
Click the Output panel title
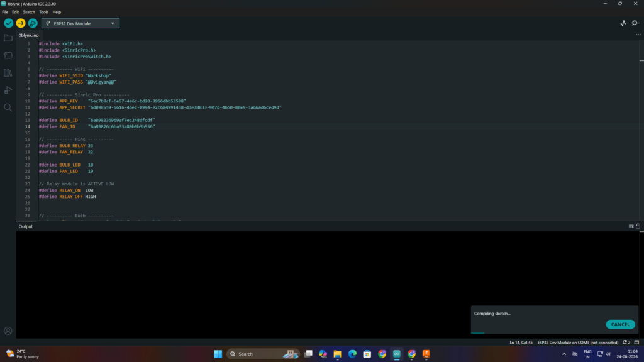25,226
